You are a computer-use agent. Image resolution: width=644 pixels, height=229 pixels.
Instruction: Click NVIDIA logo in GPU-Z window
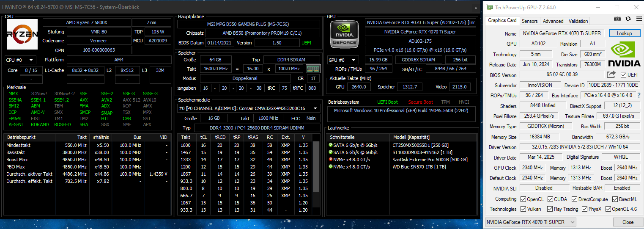point(624,55)
